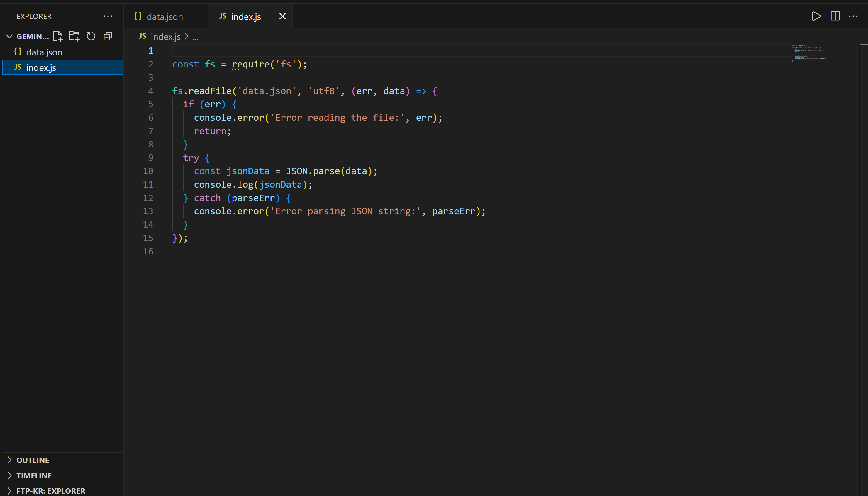Click the 'data.json' string in code
The height and width of the screenshot is (496, 868).
[x=267, y=91]
